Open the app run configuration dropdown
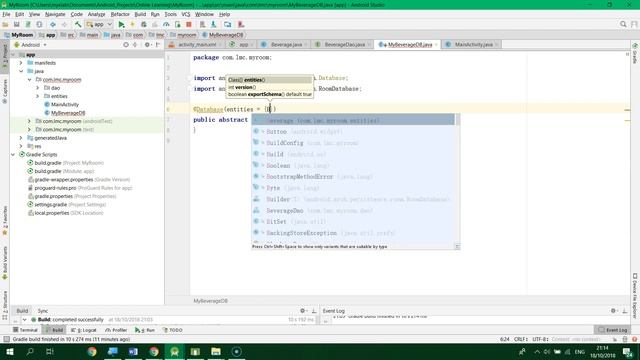This screenshot has width=640, height=360. pyautogui.click(x=99, y=24)
